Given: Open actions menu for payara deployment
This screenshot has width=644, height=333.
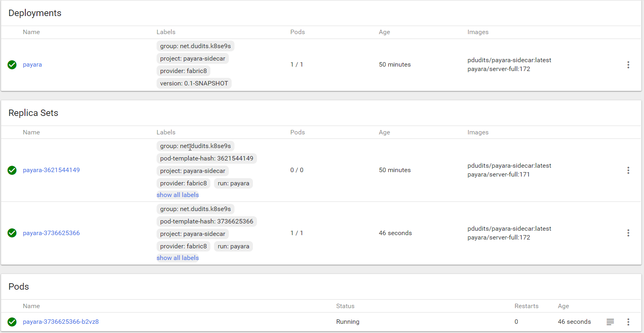Looking at the screenshot, I should (x=628, y=65).
